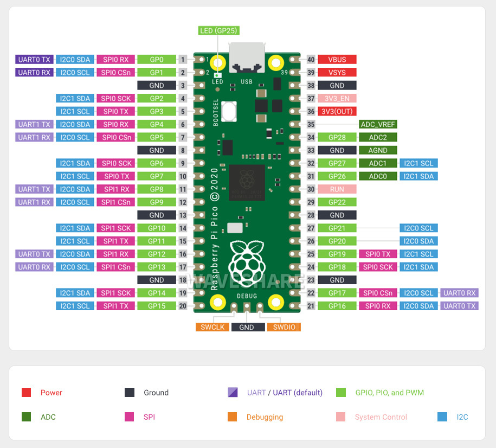Select the SWDIO debug label
The image size is (496, 448).
284,327
